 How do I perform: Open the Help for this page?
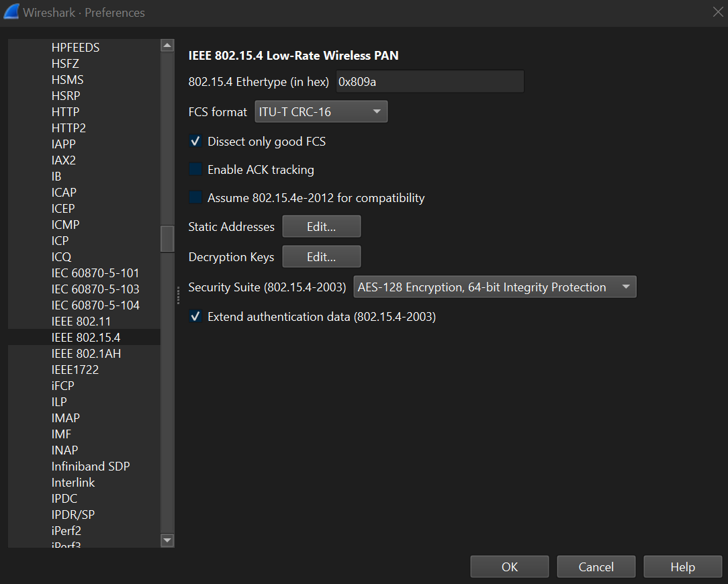click(682, 566)
